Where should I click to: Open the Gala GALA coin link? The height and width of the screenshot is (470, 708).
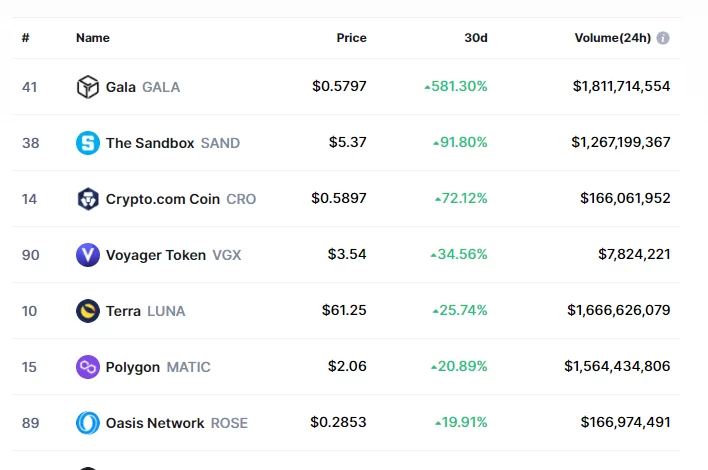pyautogui.click(x=143, y=87)
